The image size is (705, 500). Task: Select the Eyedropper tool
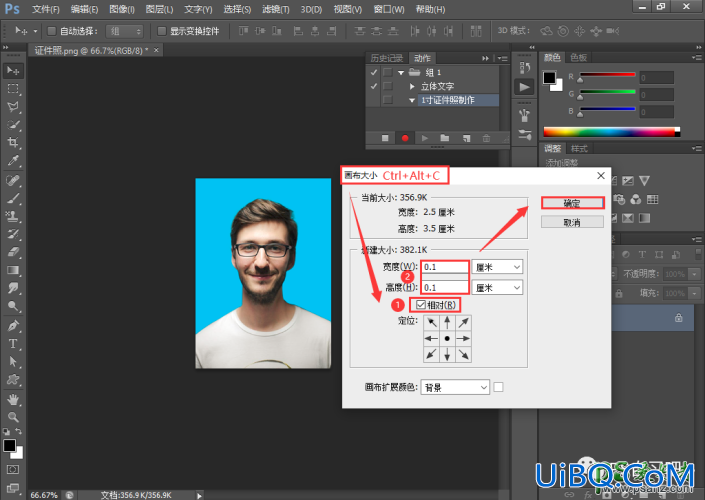(x=13, y=161)
